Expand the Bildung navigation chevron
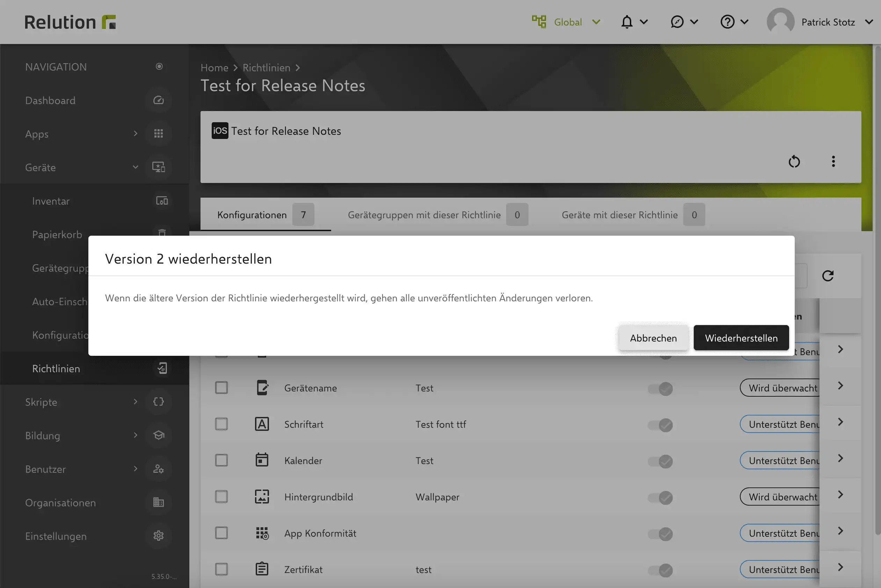The height and width of the screenshot is (588, 881). tap(136, 435)
